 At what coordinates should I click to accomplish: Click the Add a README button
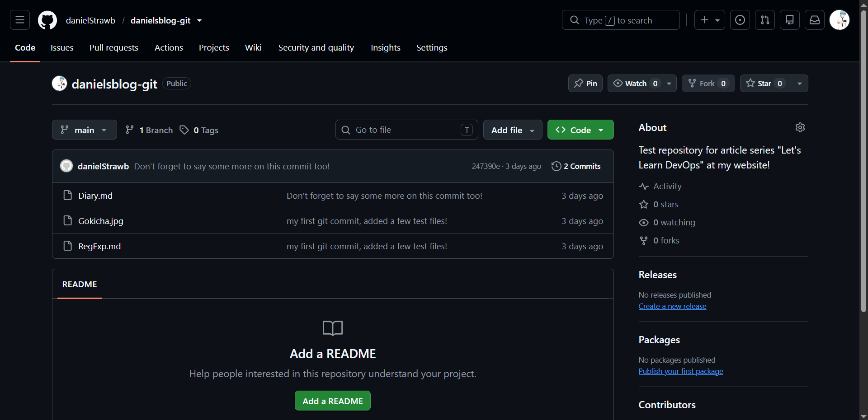point(333,401)
